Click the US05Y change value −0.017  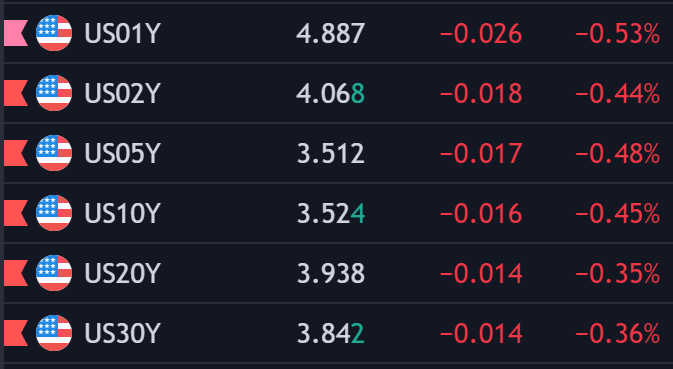tap(481, 154)
